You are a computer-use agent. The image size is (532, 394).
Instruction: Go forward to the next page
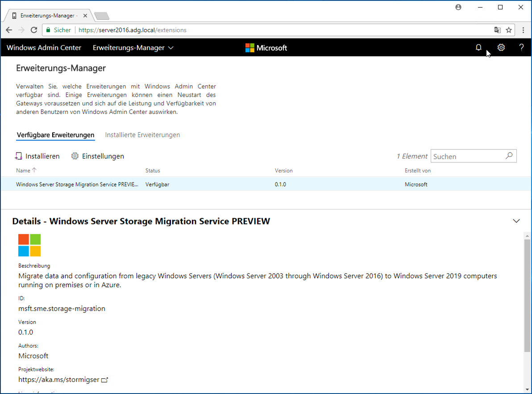click(21, 30)
